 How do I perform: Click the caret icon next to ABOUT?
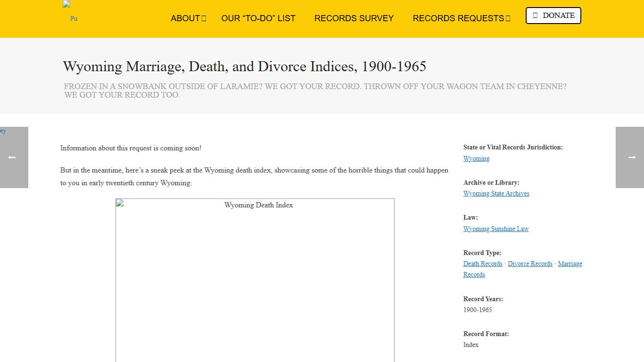tap(204, 18)
